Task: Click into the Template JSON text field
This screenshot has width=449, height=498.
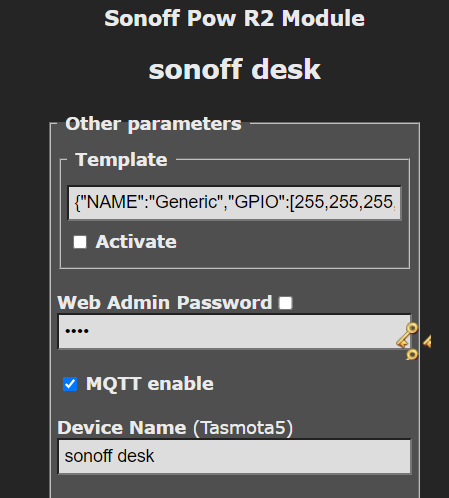Action: pyautogui.click(x=234, y=203)
